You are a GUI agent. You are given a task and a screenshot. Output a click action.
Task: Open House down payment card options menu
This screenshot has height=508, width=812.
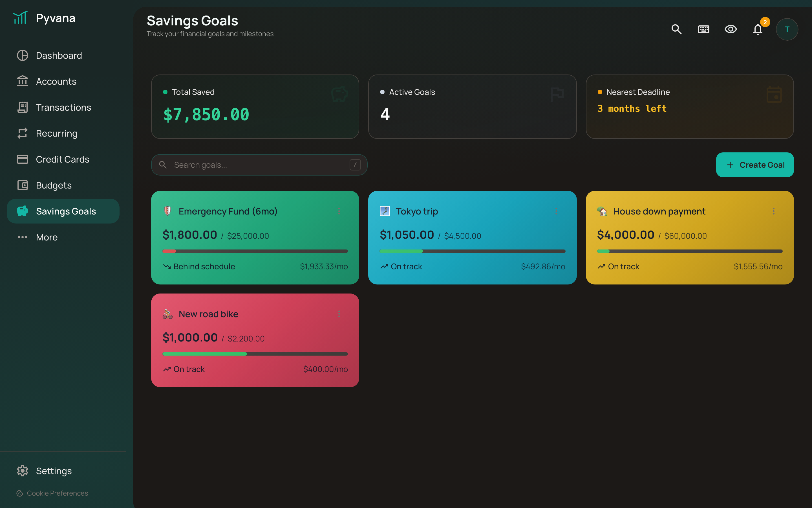pos(773,211)
